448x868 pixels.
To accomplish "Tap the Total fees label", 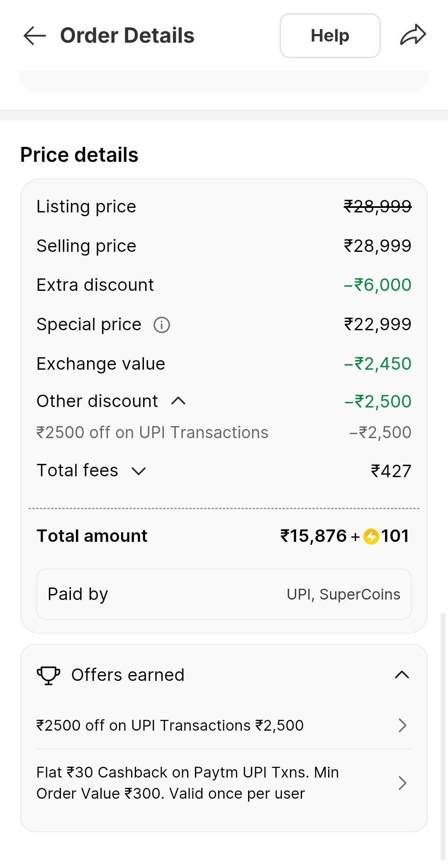I will pyautogui.click(x=78, y=471).
